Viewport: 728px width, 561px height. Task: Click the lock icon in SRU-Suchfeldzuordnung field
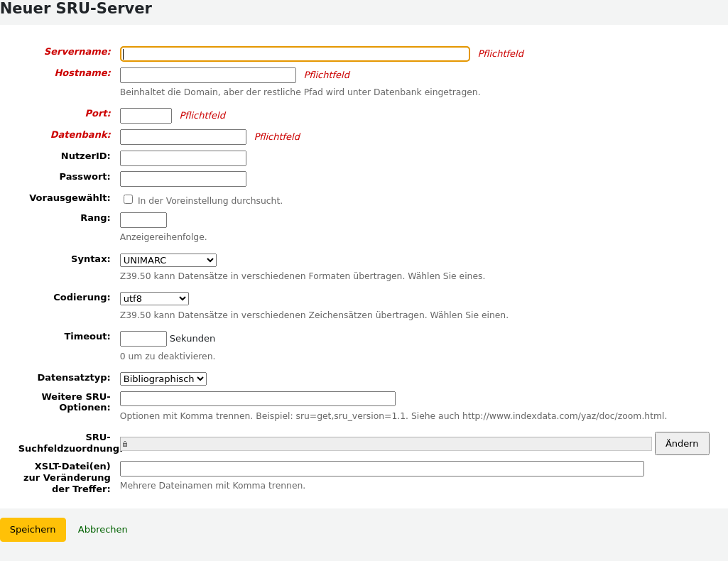pos(125,443)
